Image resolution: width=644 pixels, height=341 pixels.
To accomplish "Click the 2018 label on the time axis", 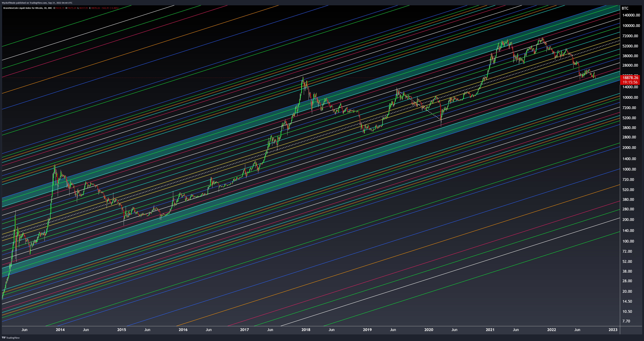I will [x=306, y=329].
